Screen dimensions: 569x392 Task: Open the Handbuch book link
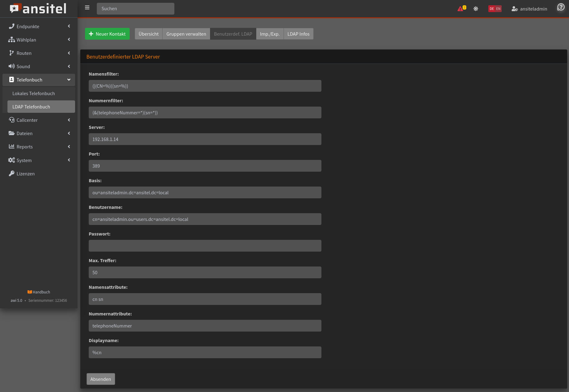[38, 292]
